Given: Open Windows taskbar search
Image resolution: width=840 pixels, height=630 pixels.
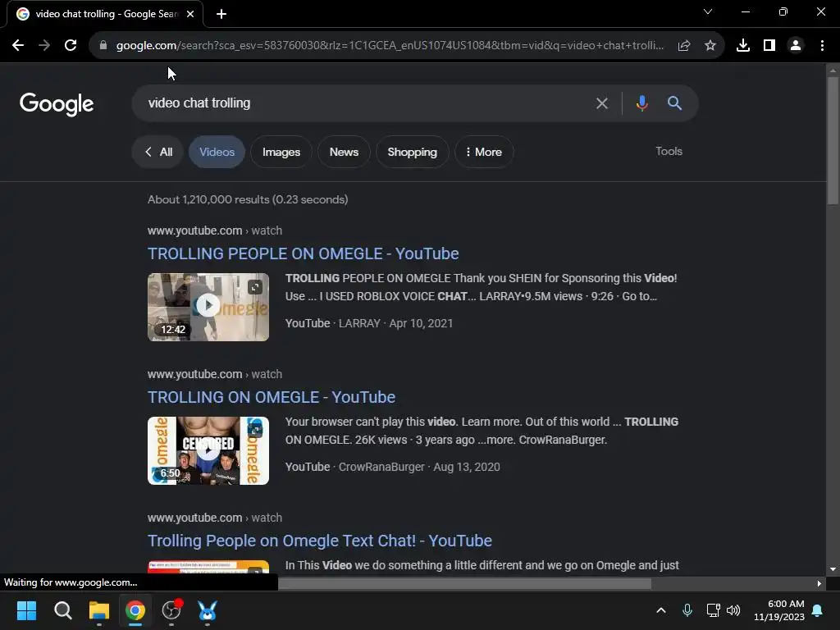Looking at the screenshot, I should coord(62,610).
